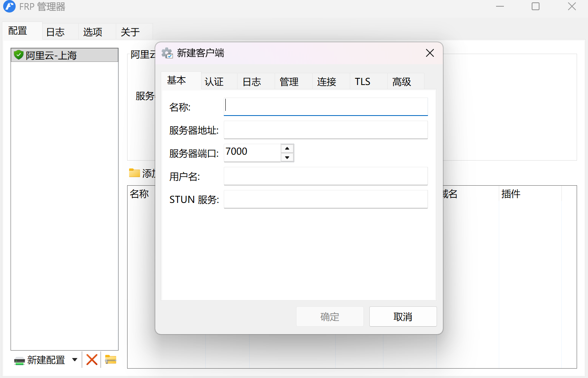
Task: Click the yellow folder add icon
Action: pos(135,173)
